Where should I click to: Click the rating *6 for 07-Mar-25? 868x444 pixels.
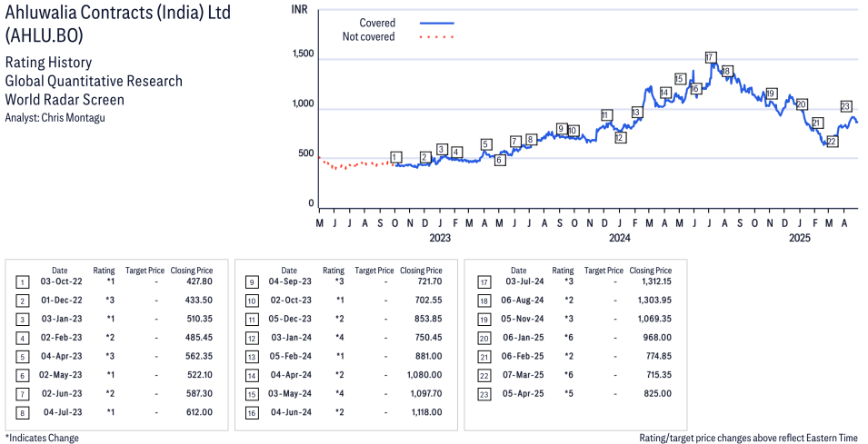[569, 375]
